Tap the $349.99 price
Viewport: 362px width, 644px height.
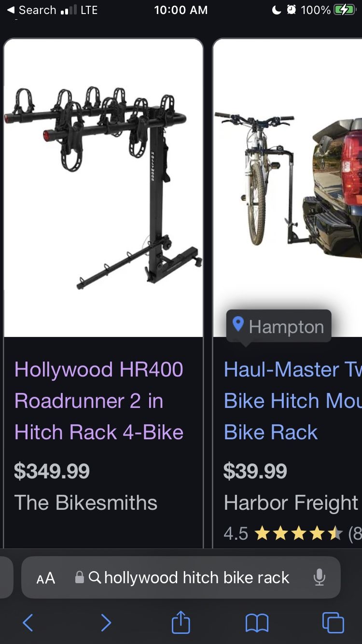coord(52,471)
